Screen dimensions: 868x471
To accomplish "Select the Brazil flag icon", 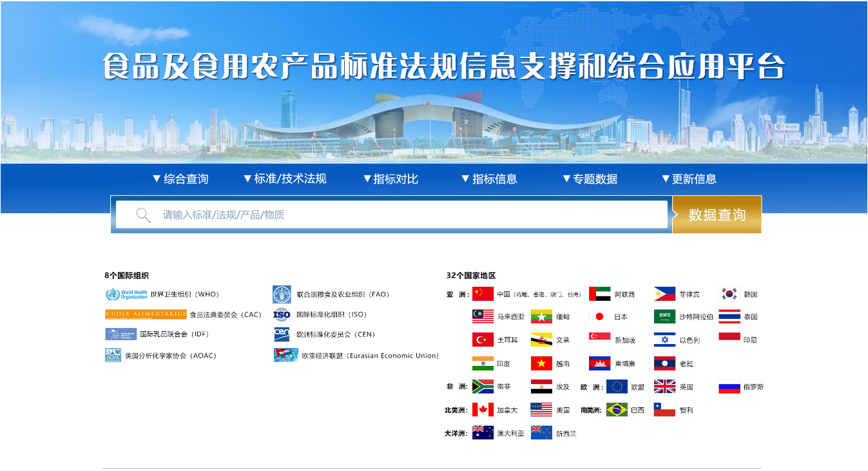I will 617,410.
